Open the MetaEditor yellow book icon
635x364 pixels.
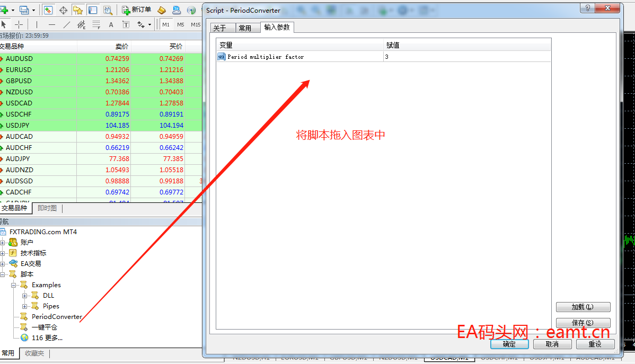pos(162,10)
